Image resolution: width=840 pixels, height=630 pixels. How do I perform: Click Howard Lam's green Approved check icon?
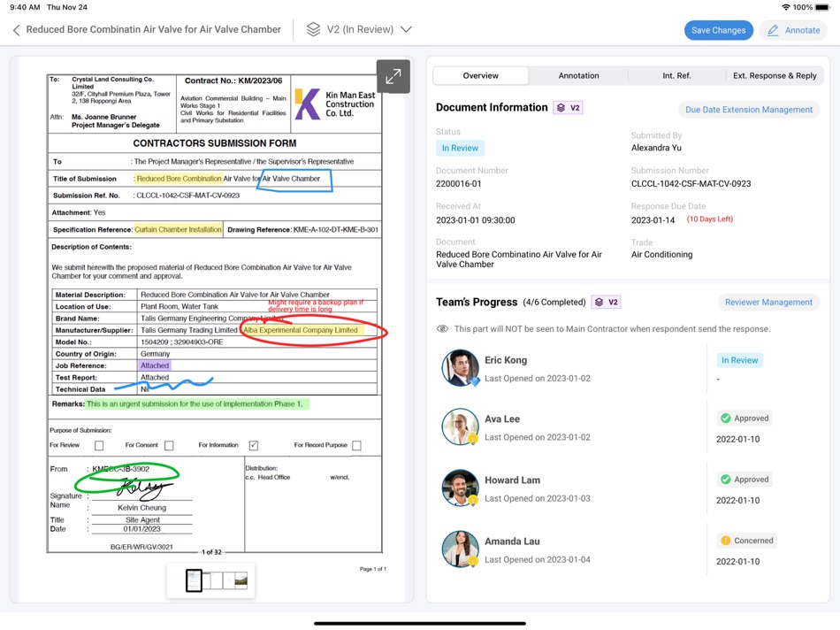tap(725, 480)
